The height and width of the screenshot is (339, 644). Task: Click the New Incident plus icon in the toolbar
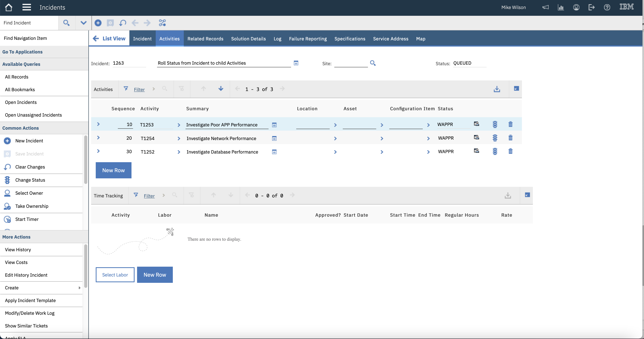[x=98, y=23]
